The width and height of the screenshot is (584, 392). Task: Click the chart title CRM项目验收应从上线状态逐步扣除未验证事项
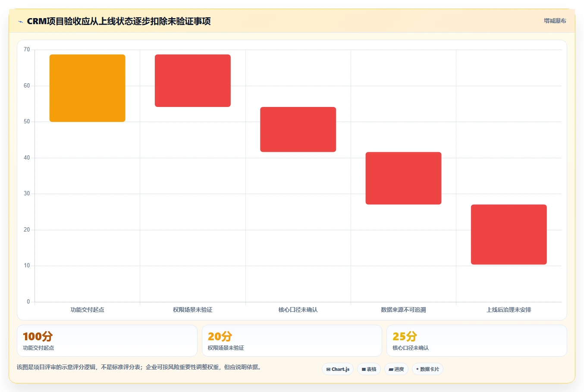[119, 21]
